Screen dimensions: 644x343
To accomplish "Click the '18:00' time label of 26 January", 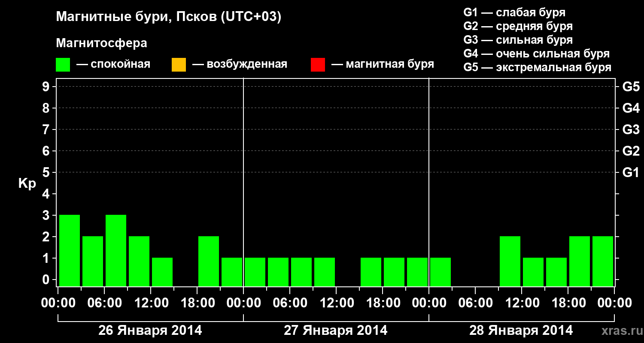I will point(197,303).
